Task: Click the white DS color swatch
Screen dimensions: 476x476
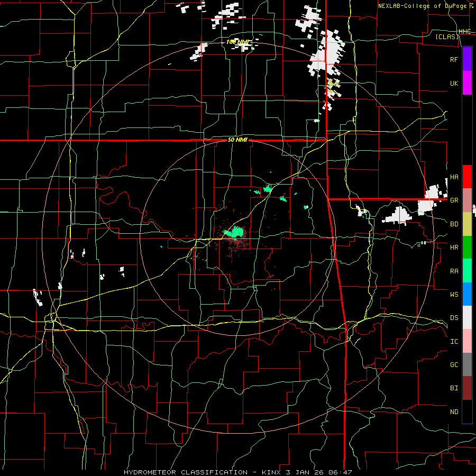Action: 467,317
